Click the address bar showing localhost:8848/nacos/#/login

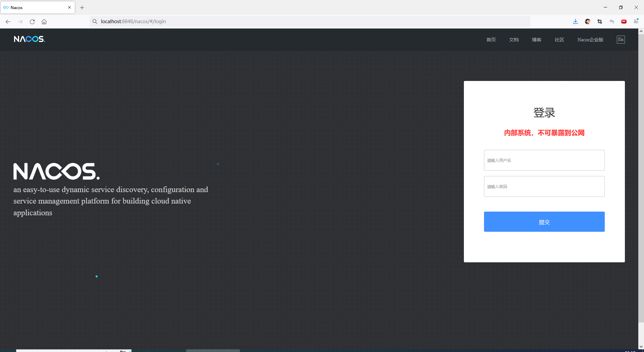[310, 21]
